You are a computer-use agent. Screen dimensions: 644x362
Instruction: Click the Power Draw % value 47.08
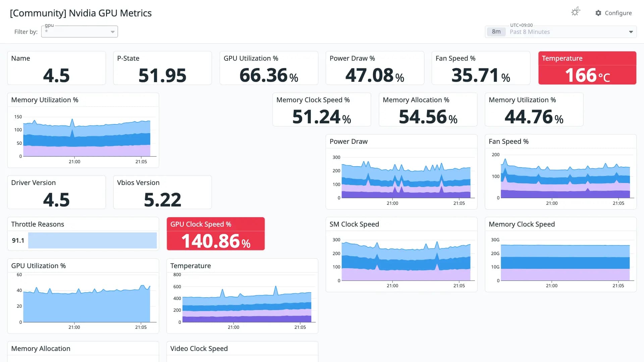click(x=375, y=75)
